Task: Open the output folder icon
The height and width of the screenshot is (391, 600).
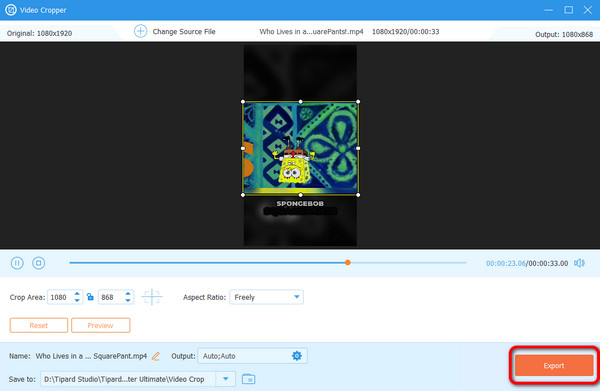Action: click(249, 379)
